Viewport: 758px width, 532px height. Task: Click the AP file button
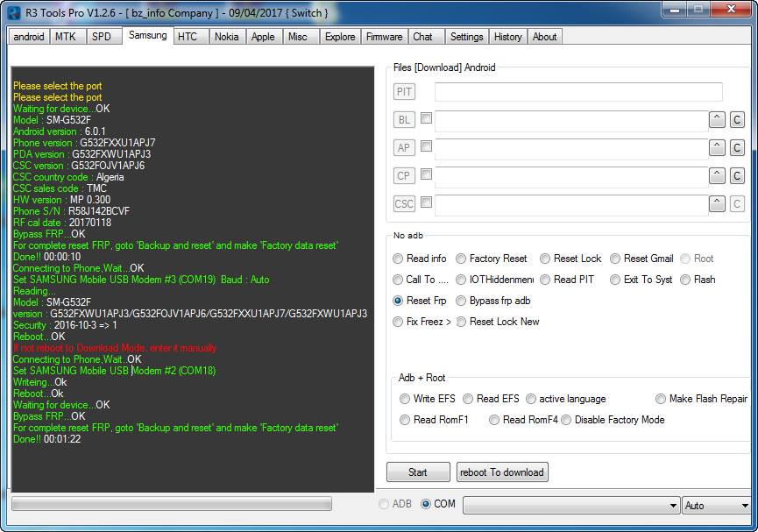click(404, 147)
